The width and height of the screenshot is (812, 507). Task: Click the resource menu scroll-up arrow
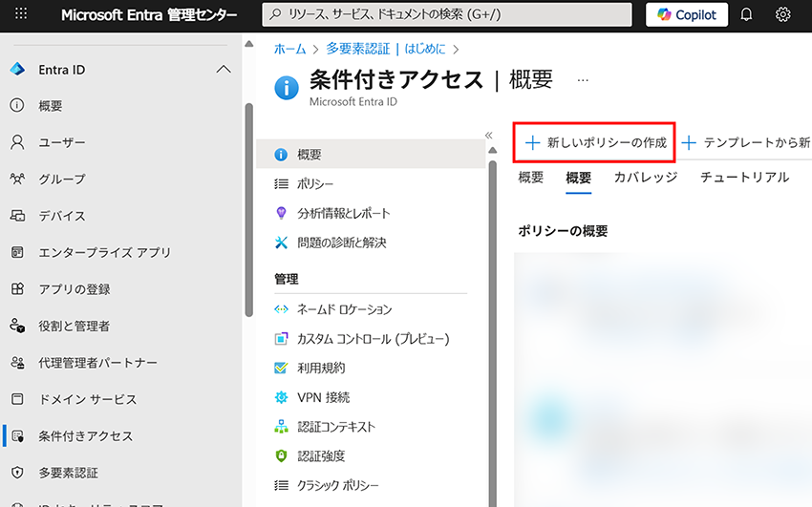[493, 151]
